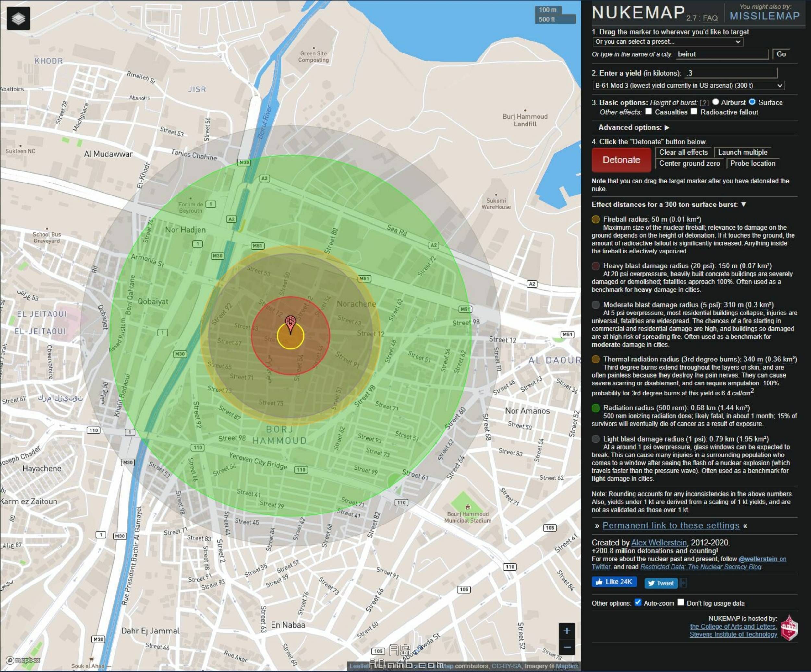Click Launch multiple
Image resolution: width=811 pixels, height=672 pixels.
(742, 152)
